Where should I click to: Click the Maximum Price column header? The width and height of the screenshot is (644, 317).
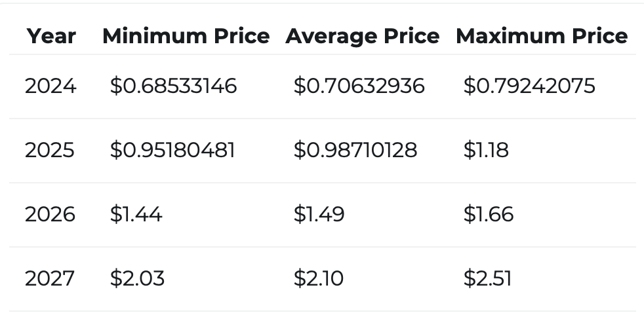pos(542,37)
